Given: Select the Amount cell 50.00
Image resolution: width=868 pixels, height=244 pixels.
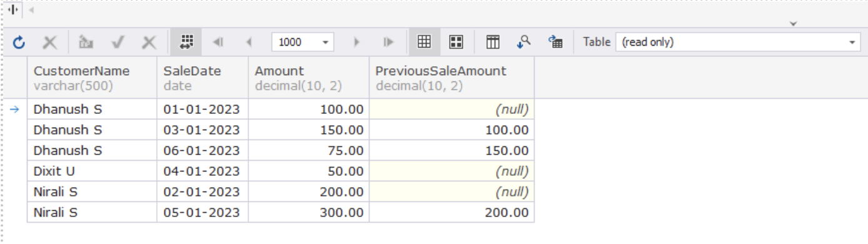Looking at the screenshot, I should 309,171.
